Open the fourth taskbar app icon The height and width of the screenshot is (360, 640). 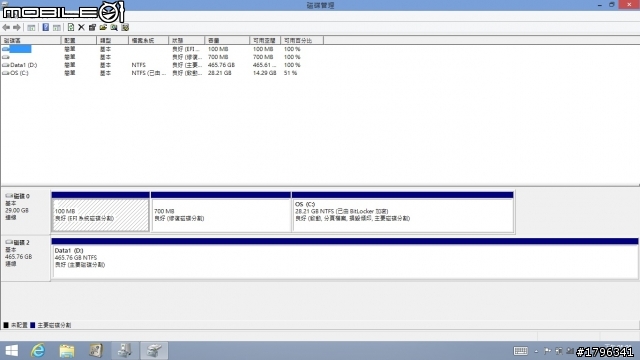pyautogui.click(x=96, y=351)
